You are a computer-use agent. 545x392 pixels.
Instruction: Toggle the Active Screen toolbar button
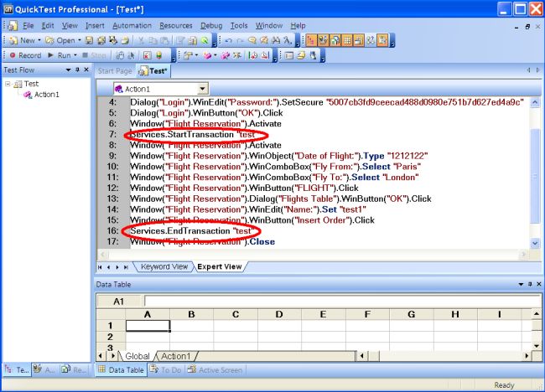(359, 40)
